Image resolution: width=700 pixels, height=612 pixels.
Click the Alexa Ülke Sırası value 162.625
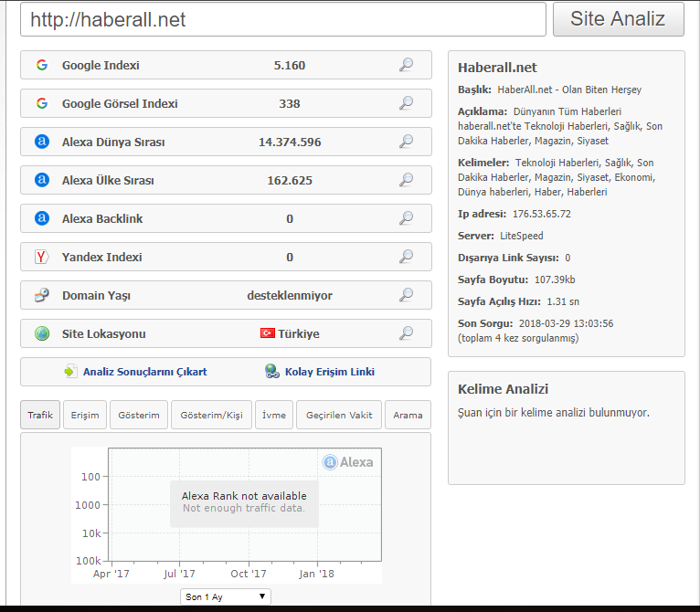tap(290, 180)
